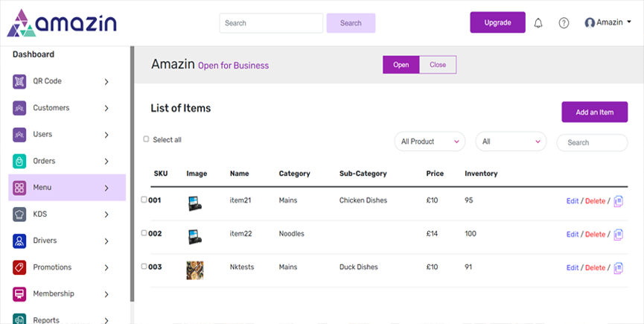Viewport: 644px width, 324px height.
Task: Click the KDS chef hat icon
Action: point(19,215)
